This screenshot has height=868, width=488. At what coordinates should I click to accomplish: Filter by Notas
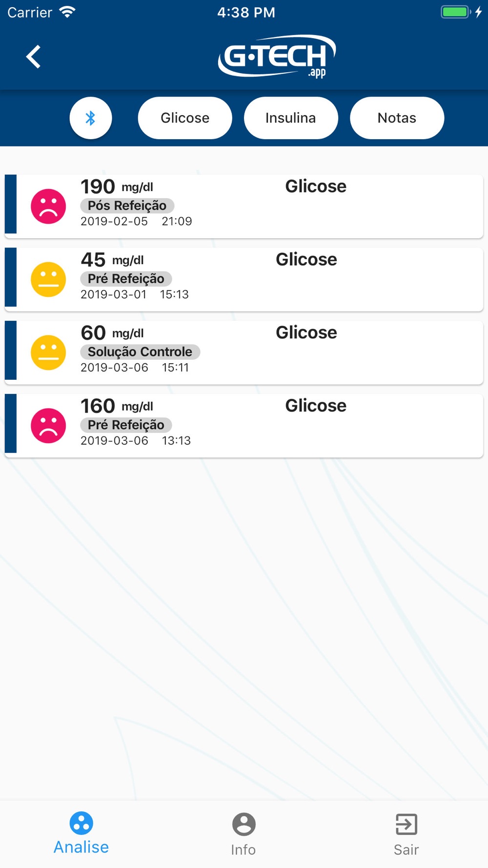(397, 118)
